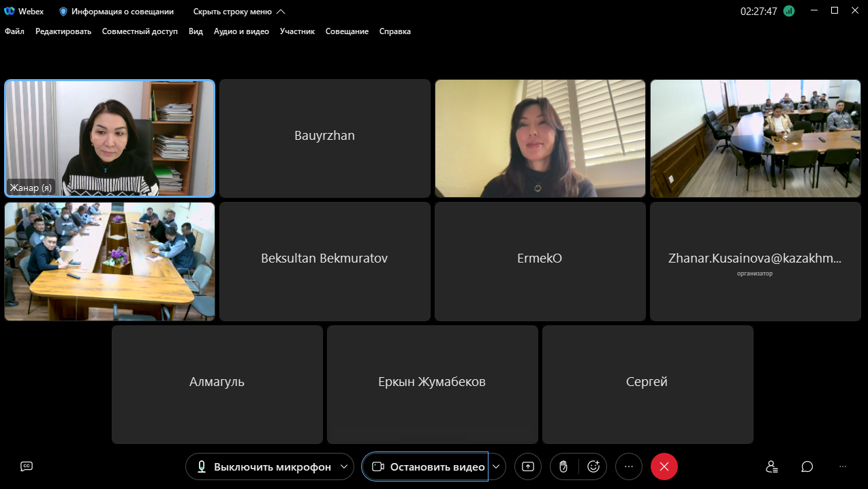The width and height of the screenshot is (868, 489).
Task: Open the Аудио и видео menu
Action: [x=241, y=31]
